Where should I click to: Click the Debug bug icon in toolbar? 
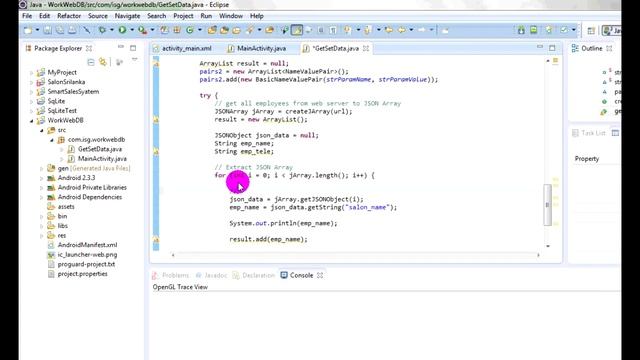pyautogui.click(x=102, y=30)
